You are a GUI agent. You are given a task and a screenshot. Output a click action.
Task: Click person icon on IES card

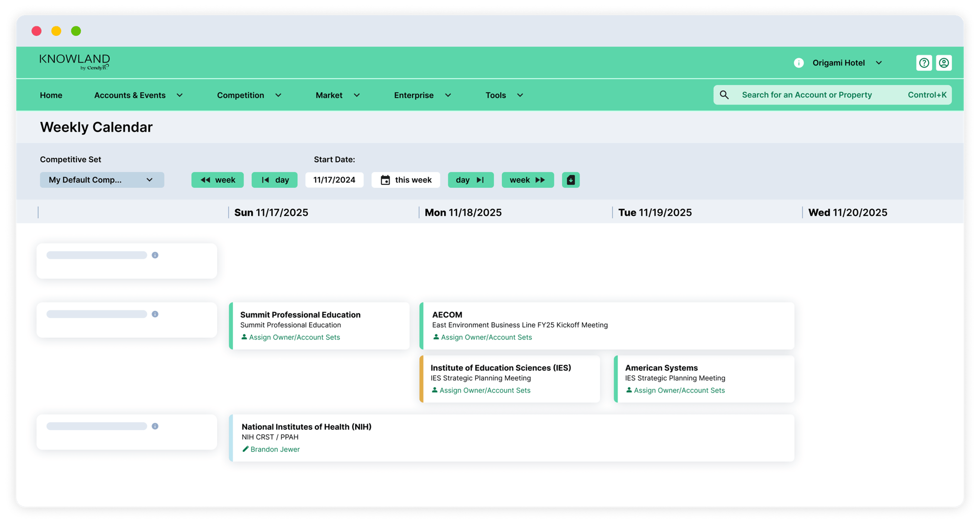[434, 390]
